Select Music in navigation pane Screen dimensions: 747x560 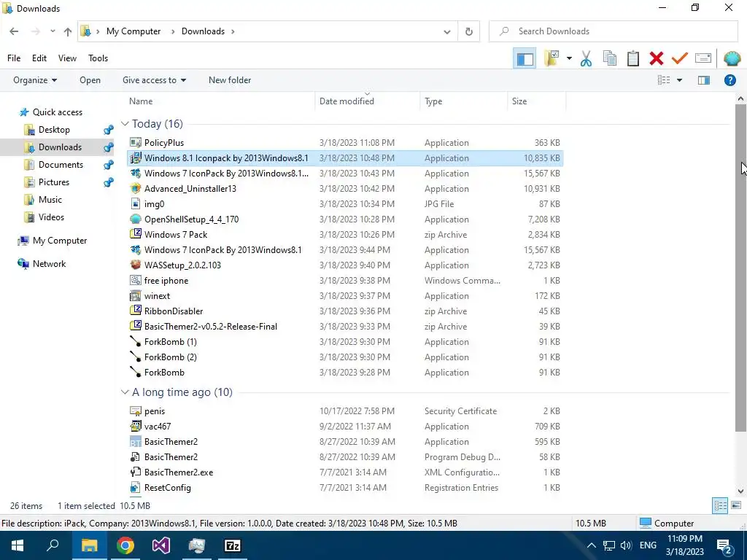[x=50, y=200]
